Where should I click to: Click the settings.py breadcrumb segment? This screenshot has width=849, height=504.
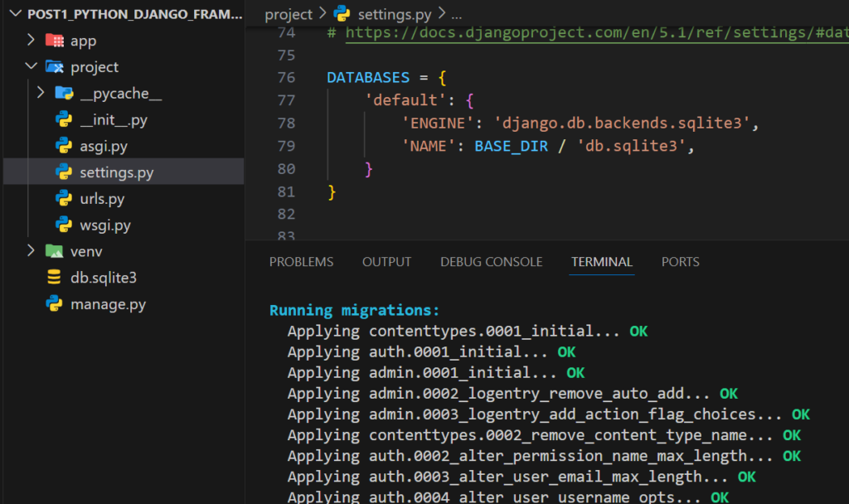[394, 15]
